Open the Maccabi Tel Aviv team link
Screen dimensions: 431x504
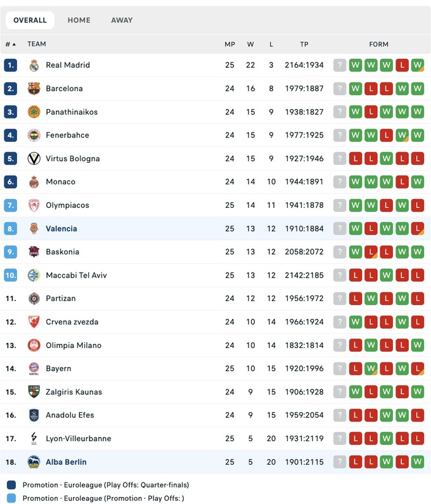tap(76, 275)
